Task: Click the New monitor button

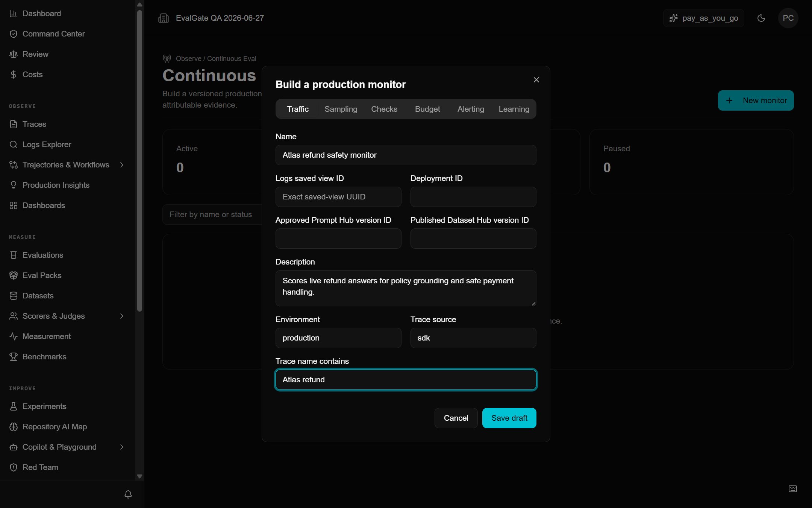Action: pyautogui.click(x=756, y=100)
